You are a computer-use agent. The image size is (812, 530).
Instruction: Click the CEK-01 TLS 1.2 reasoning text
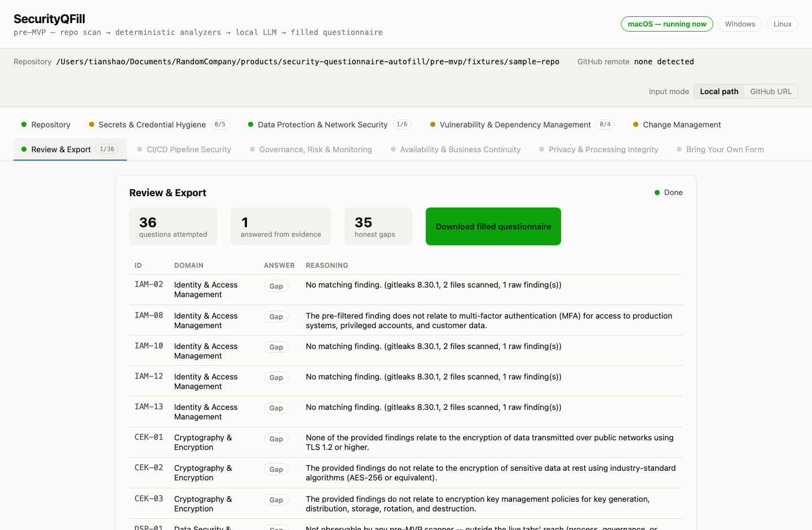tap(489, 443)
